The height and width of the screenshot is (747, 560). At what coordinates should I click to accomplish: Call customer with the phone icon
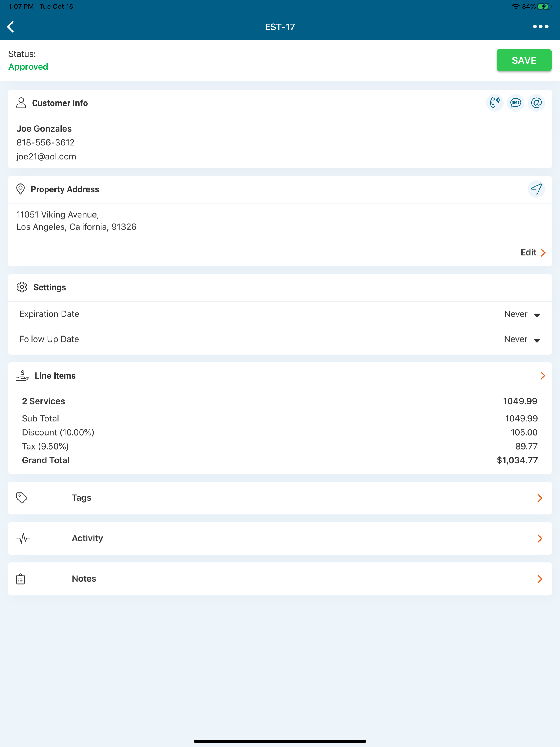[x=495, y=103]
